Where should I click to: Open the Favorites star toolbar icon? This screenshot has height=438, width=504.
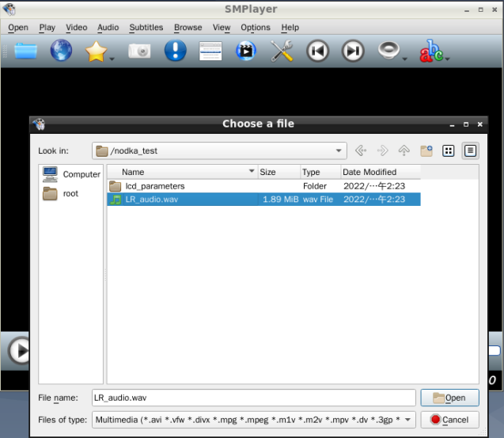97,51
